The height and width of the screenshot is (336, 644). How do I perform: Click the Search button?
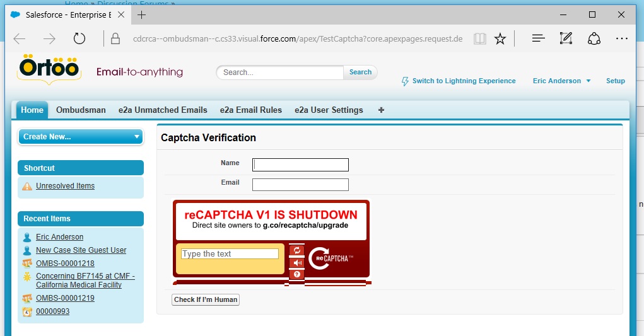[x=360, y=72]
